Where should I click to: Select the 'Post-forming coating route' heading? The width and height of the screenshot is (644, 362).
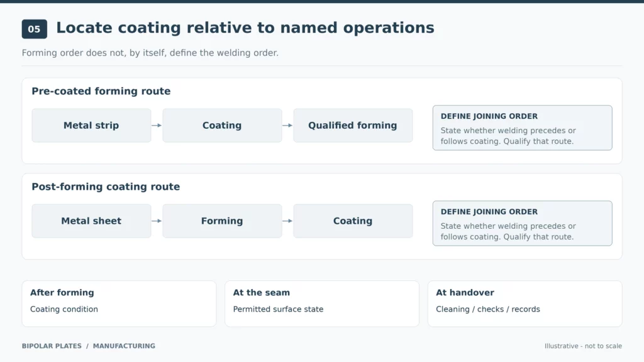point(106,187)
